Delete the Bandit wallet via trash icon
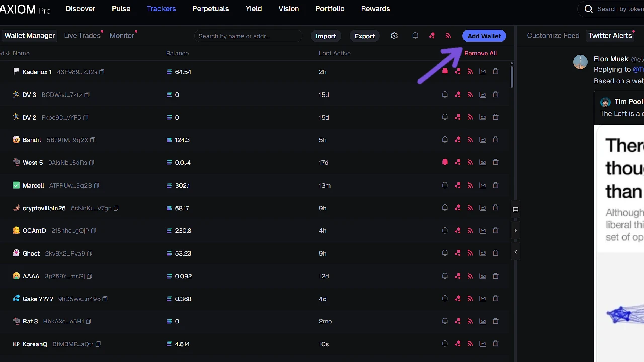Image resolution: width=644 pixels, height=362 pixels. (x=495, y=140)
